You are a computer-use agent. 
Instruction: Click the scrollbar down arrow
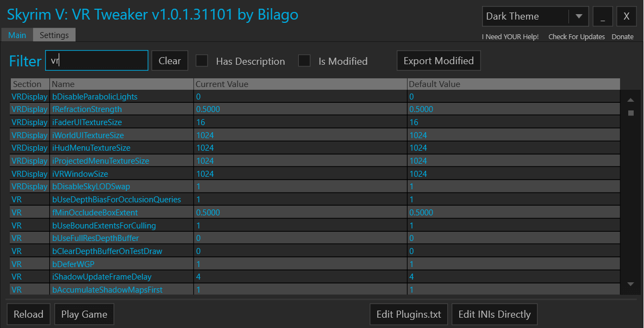630,284
